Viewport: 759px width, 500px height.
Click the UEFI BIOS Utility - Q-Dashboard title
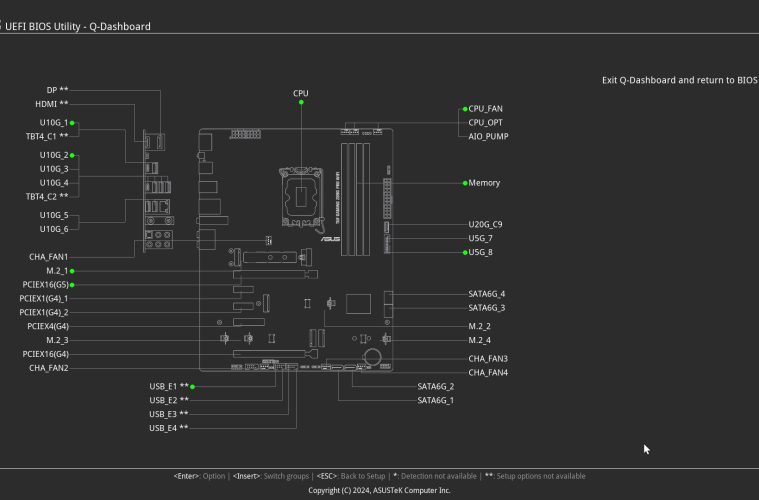pos(78,27)
